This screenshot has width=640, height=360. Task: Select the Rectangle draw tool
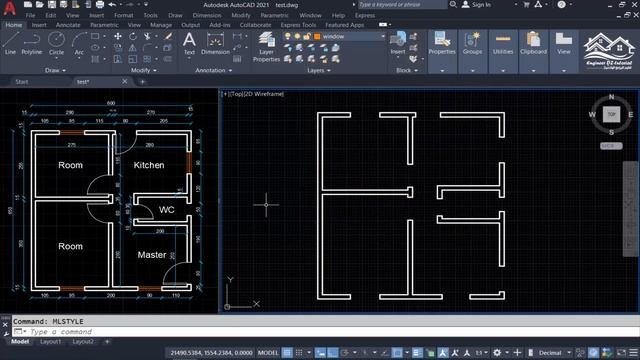click(x=95, y=36)
